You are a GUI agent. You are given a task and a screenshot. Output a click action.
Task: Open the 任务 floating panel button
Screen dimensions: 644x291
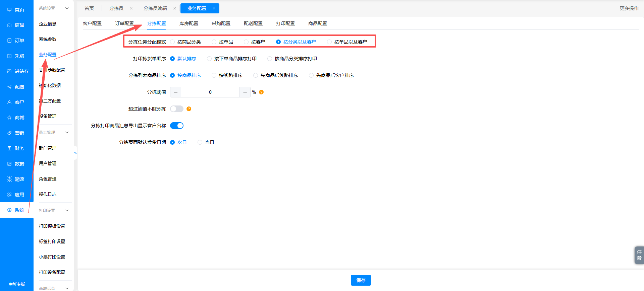click(639, 255)
